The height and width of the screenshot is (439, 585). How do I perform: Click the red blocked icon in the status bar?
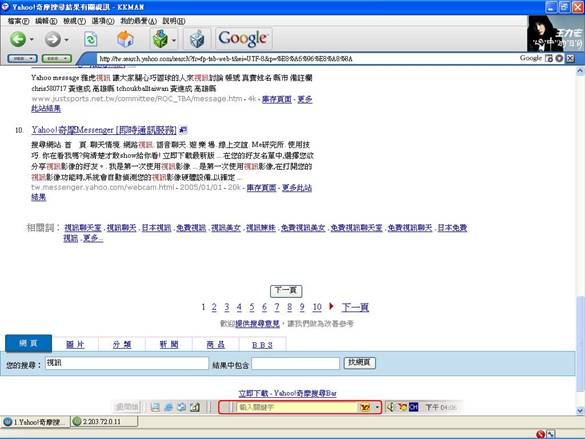[540, 434]
